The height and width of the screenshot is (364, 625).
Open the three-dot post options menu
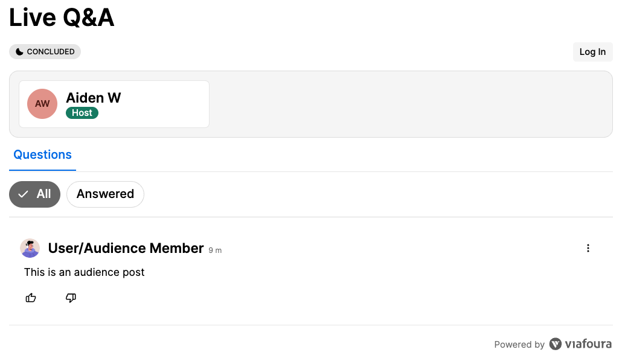coord(588,248)
